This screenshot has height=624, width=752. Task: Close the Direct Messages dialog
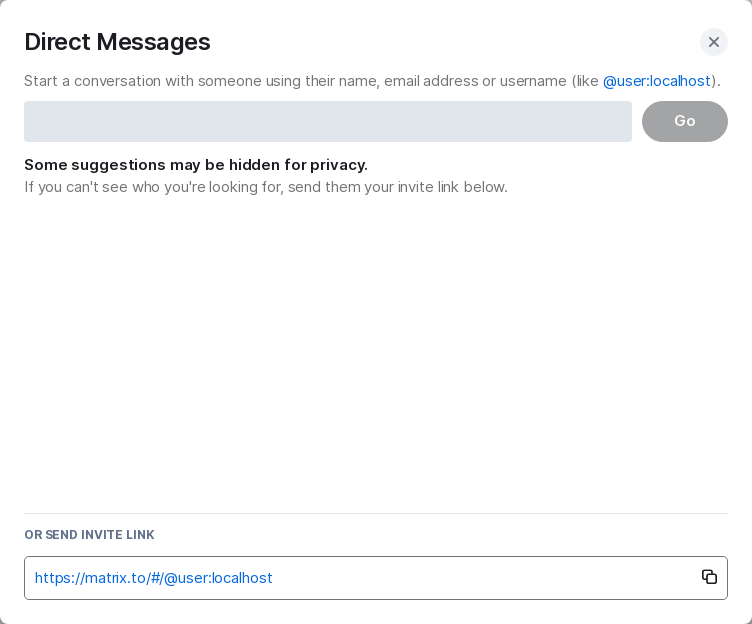(714, 42)
